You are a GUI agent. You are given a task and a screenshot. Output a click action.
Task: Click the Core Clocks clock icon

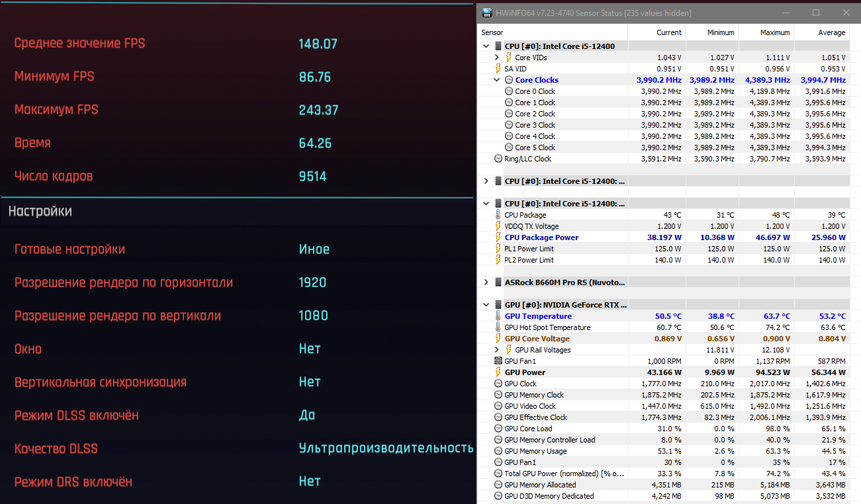[509, 80]
